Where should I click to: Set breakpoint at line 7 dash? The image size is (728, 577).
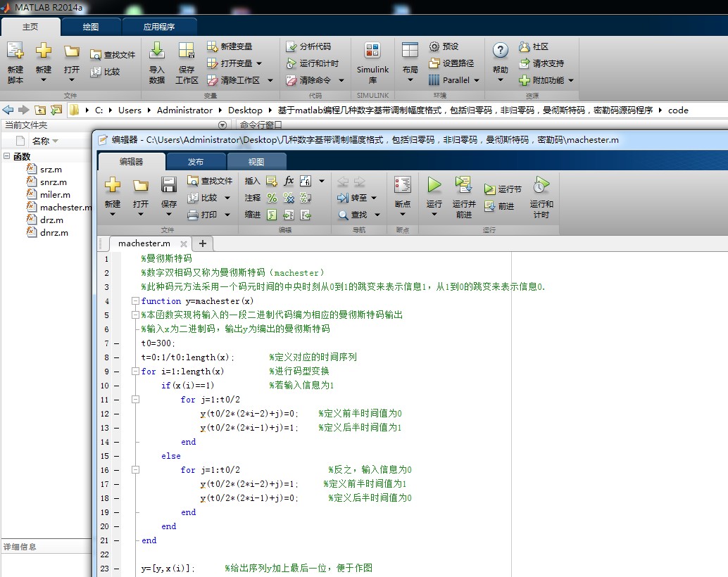click(117, 343)
